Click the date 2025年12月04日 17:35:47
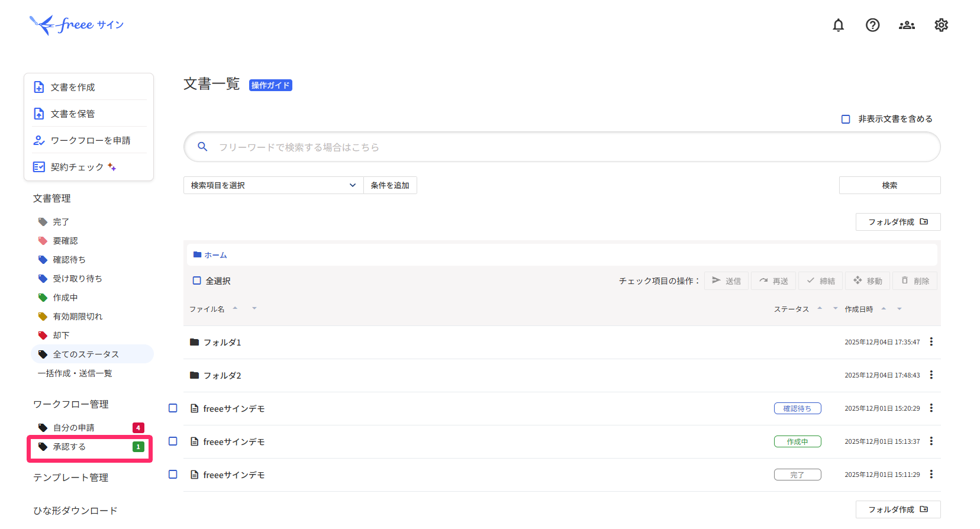Screen dimensions: 980x529 (x=882, y=342)
